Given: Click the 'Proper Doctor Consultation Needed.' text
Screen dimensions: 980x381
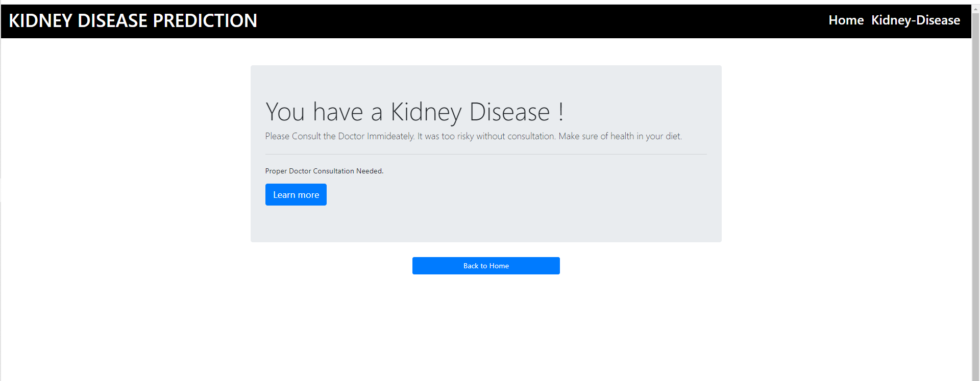Looking at the screenshot, I should tap(324, 171).
